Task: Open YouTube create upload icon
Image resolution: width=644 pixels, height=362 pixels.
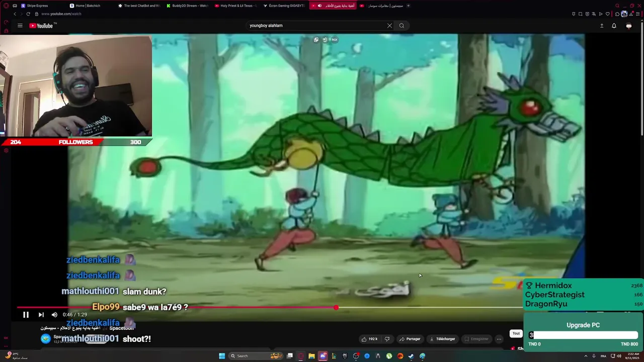Action: (602, 26)
